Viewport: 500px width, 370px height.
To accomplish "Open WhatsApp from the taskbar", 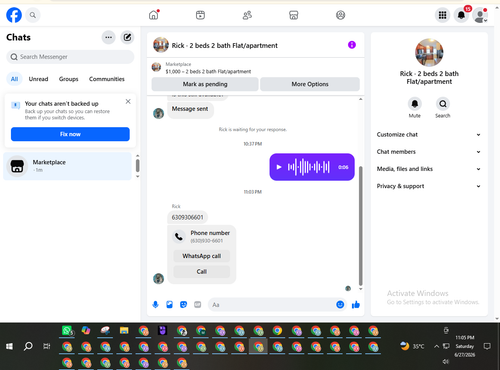I will coord(68,331).
